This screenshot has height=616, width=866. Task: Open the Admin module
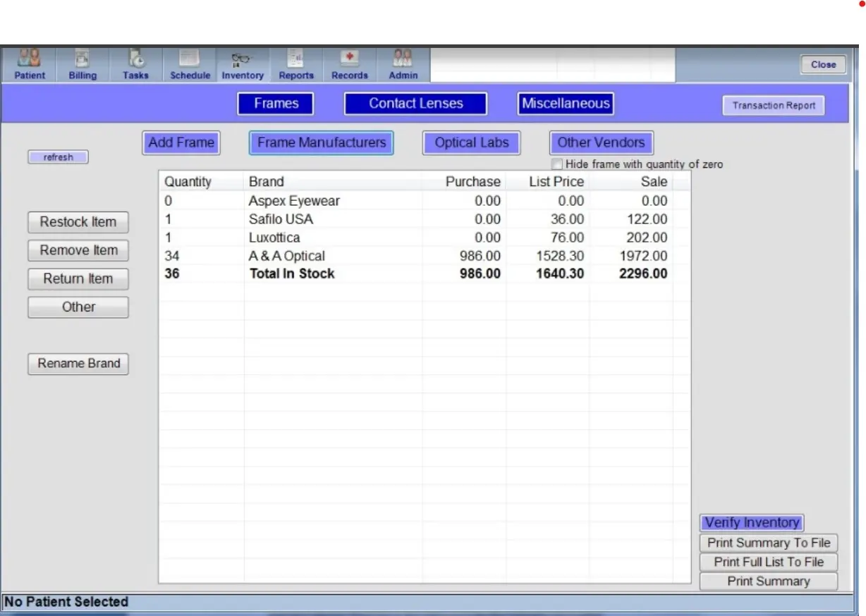[402, 64]
